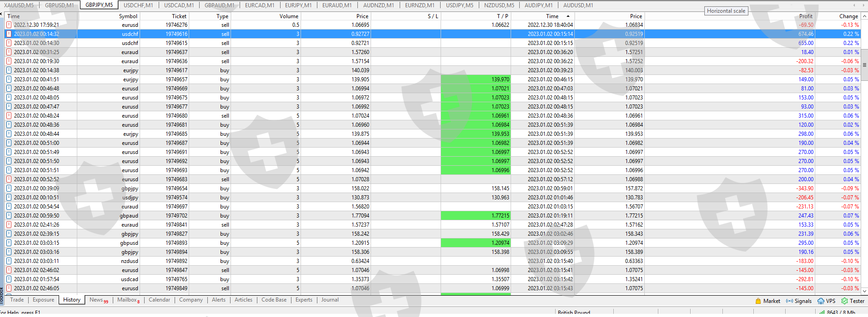Click the scroll up arrow of the history list
This screenshot has height=317, width=868.
click(x=864, y=16)
